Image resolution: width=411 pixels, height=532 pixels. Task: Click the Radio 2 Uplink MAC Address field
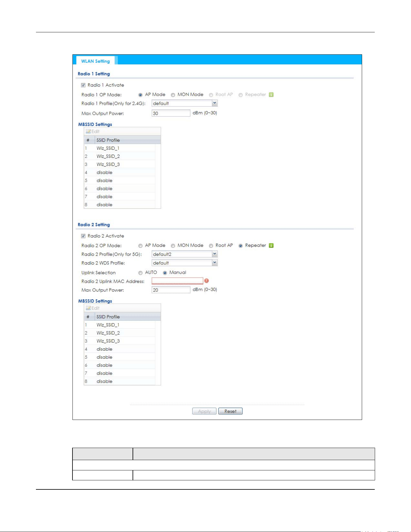(x=177, y=281)
